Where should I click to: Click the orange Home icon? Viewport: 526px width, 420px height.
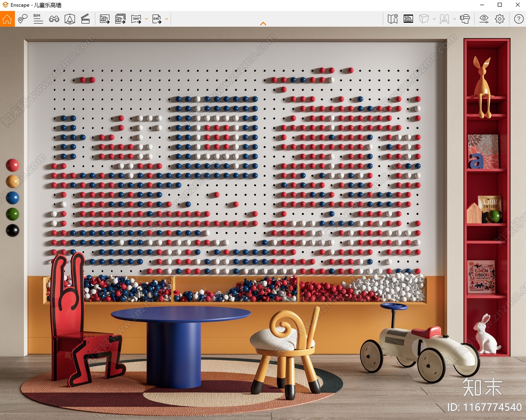pyautogui.click(x=7, y=19)
